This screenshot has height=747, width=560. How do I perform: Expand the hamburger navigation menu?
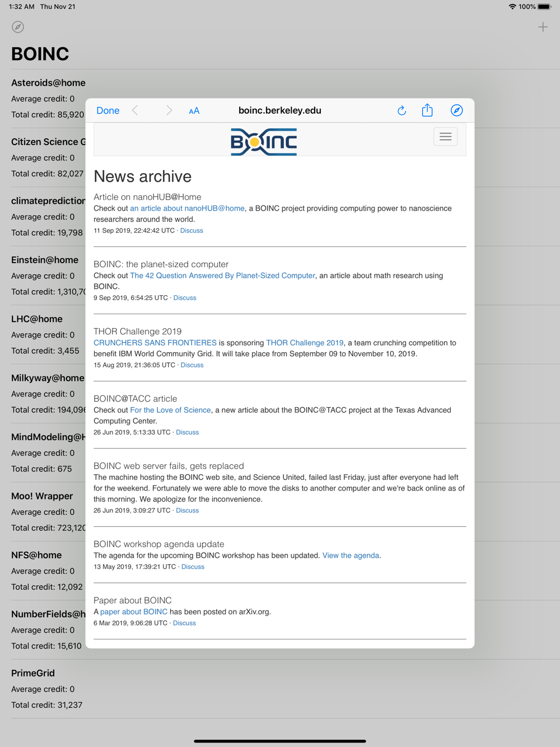click(x=446, y=137)
